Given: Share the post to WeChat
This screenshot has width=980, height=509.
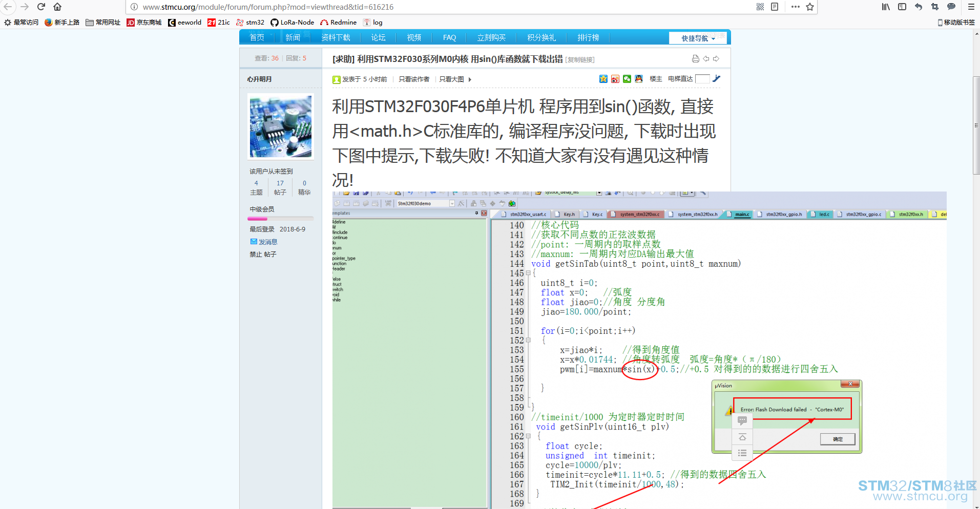Looking at the screenshot, I should click(627, 79).
